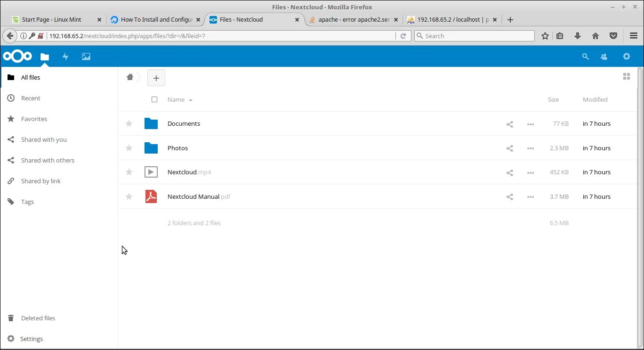Sort files by Name column
The image size is (644, 350).
point(176,99)
